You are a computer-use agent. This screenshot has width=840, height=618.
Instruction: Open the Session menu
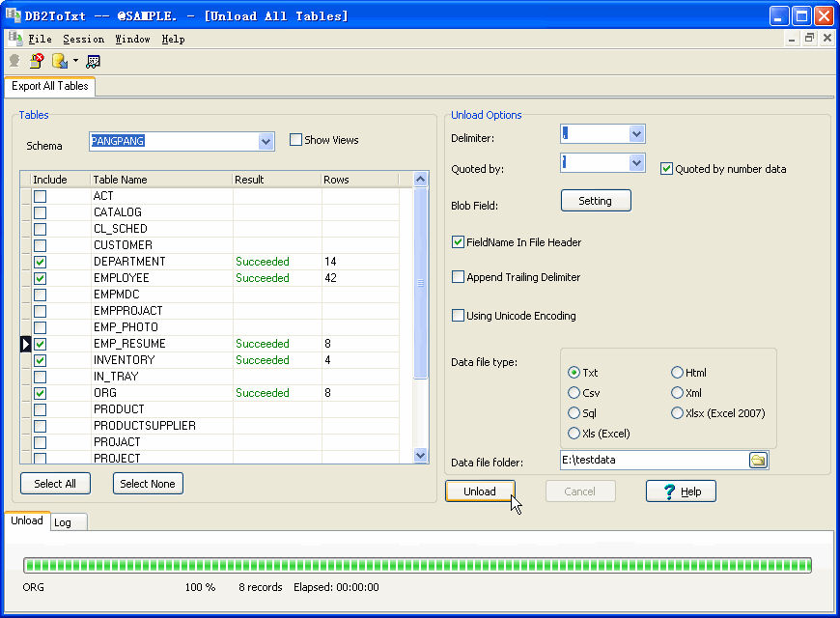pyautogui.click(x=83, y=39)
